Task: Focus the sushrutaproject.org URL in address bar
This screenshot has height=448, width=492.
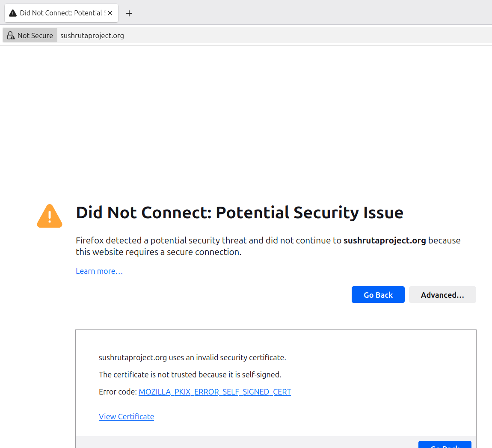Action: pos(92,36)
